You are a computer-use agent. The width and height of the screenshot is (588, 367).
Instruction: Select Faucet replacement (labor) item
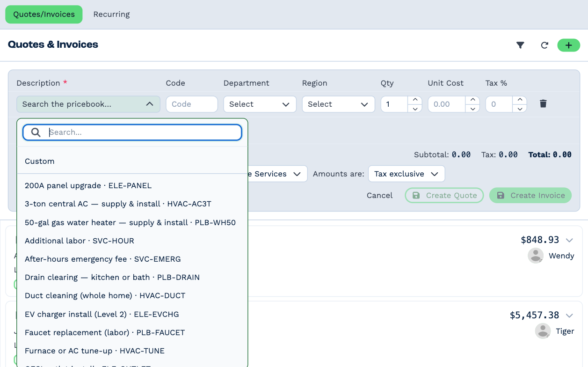pyautogui.click(x=132, y=332)
